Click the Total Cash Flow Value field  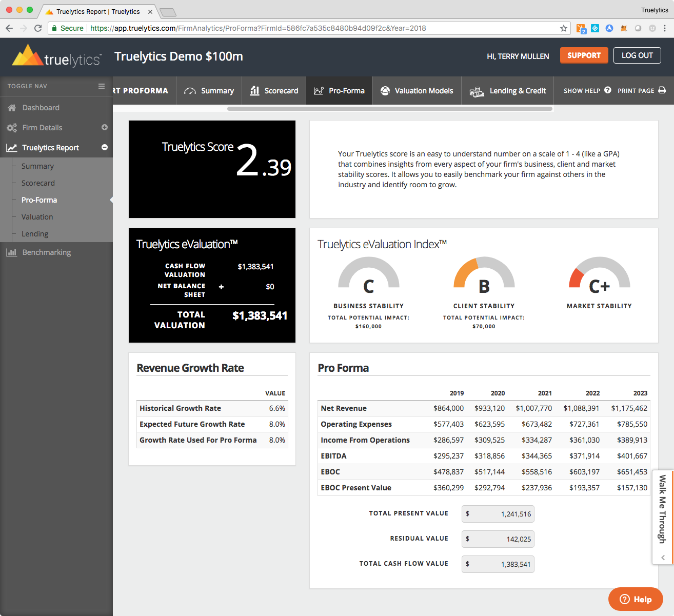(498, 564)
